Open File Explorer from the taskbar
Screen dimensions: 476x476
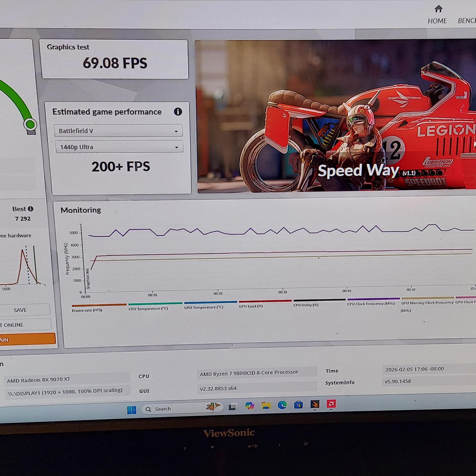click(x=266, y=405)
